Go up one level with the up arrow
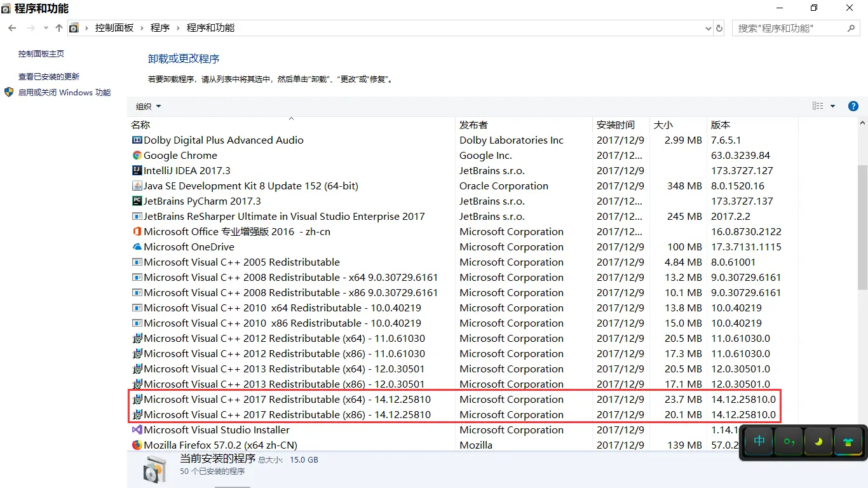The width and height of the screenshot is (868, 488). (x=59, y=28)
